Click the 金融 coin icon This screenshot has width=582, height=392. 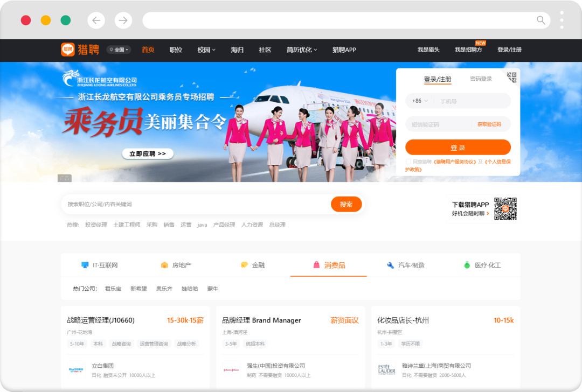(244, 265)
